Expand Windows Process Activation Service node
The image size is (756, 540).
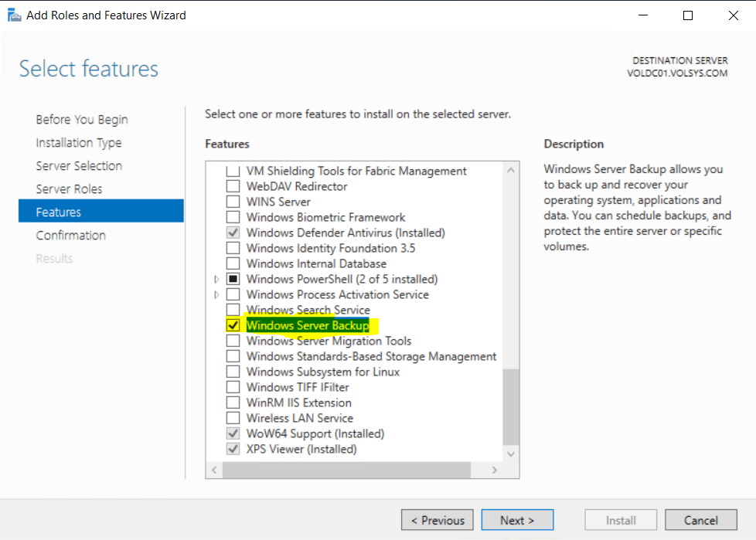tap(216, 294)
